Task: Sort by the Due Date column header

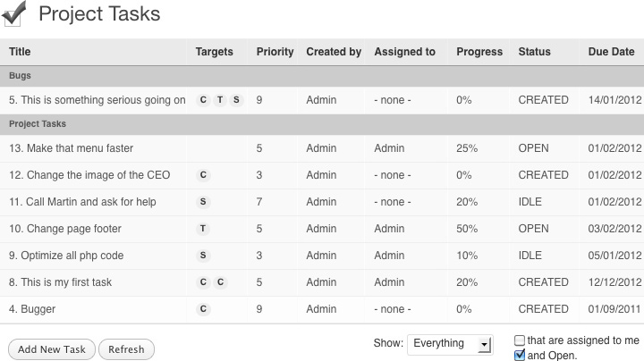Action: click(611, 52)
